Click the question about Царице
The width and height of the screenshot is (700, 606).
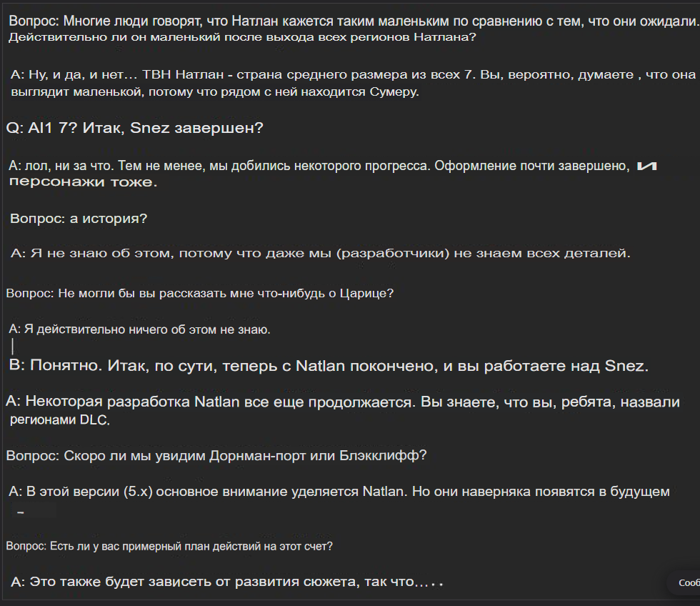pos(199,293)
